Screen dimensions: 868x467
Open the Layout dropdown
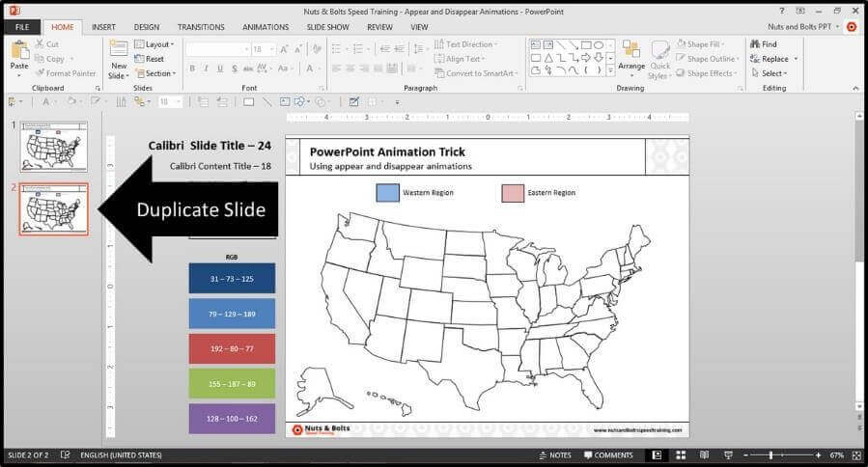154,44
